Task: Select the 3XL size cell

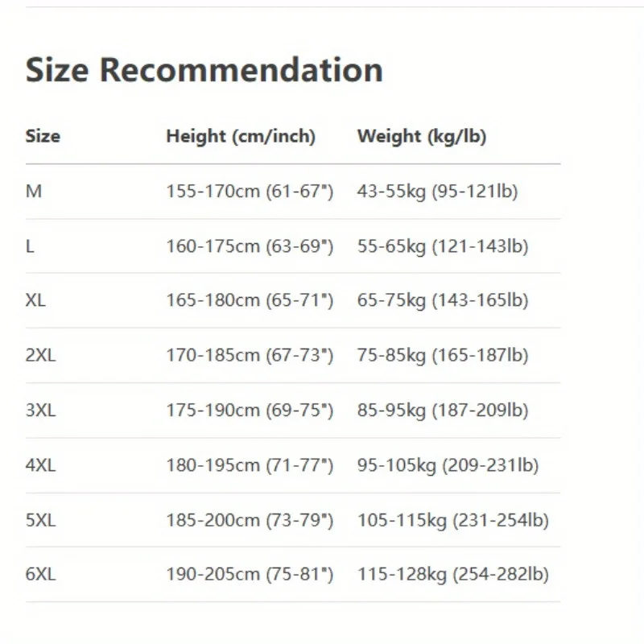Action: coord(40,410)
